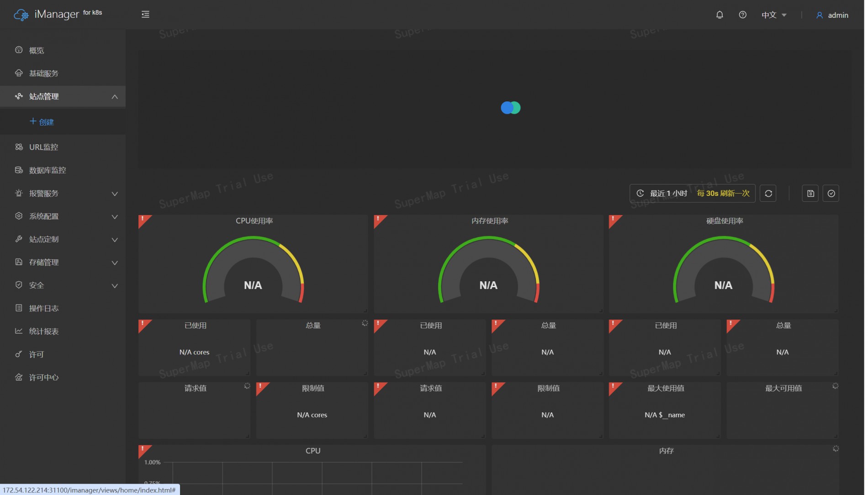
Task: Click the red alert flag on CPU使用率 panel
Action: click(x=143, y=220)
